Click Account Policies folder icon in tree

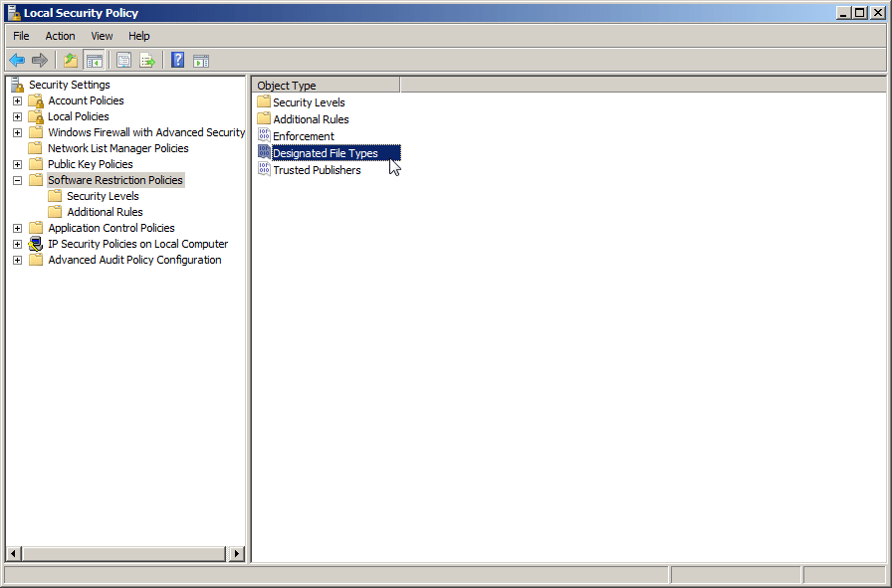[36, 100]
